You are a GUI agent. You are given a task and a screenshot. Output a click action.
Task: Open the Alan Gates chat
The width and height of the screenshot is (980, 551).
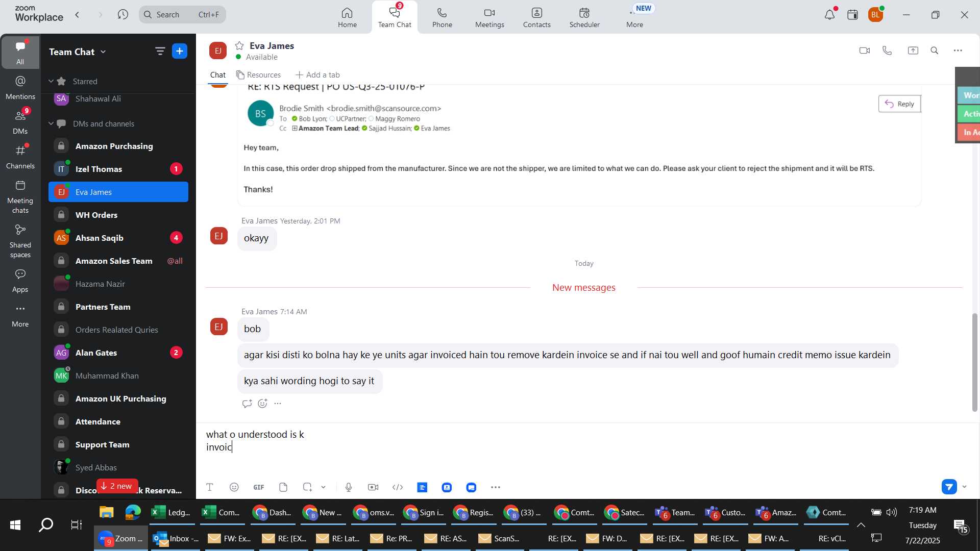pos(118,353)
